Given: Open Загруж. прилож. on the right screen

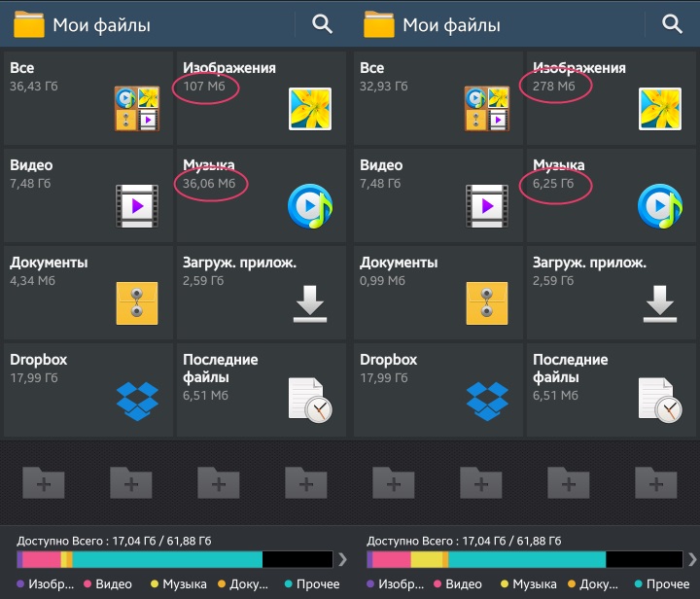Looking at the screenshot, I should [x=611, y=292].
